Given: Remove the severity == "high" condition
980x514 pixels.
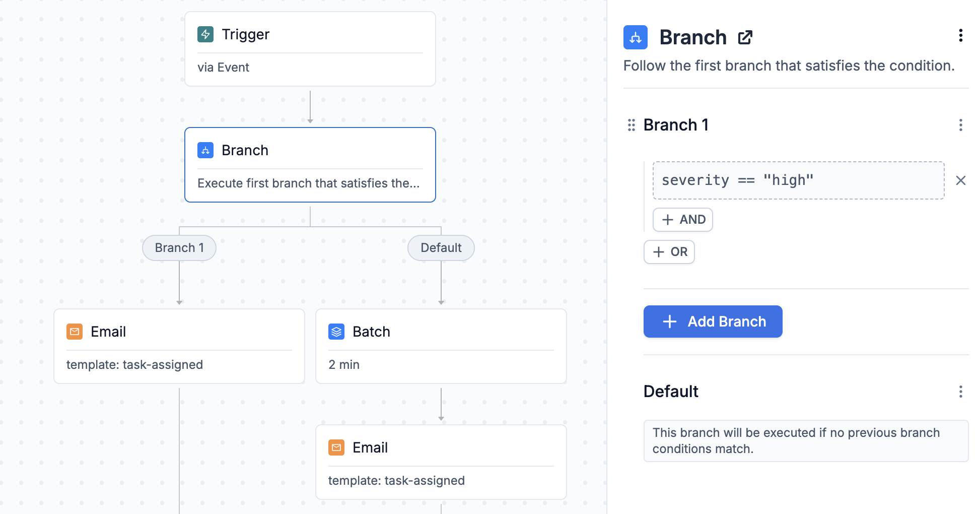Looking at the screenshot, I should 961,180.
